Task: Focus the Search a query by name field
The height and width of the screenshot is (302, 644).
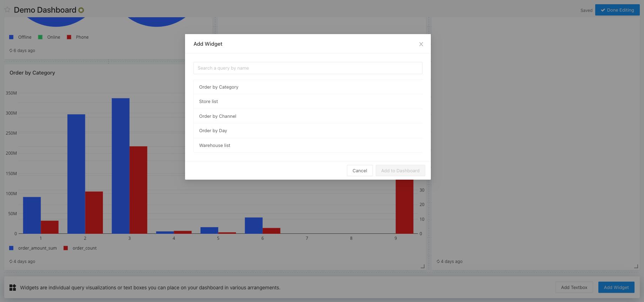Action: click(308, 68)
